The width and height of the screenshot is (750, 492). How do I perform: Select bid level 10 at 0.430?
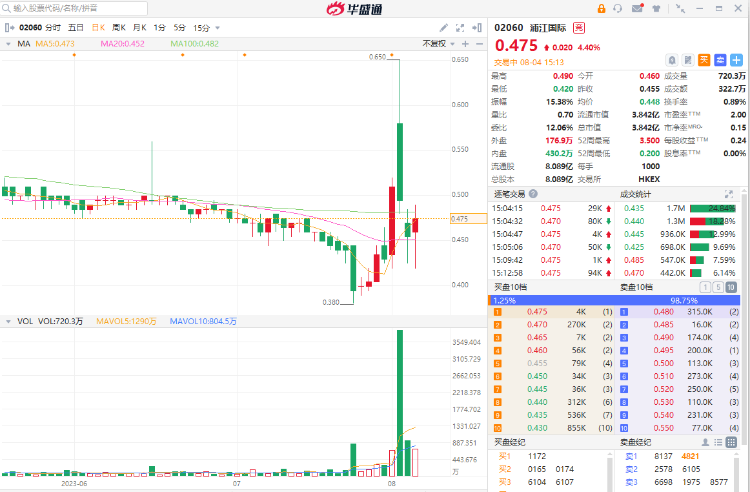tap(552, 428)
